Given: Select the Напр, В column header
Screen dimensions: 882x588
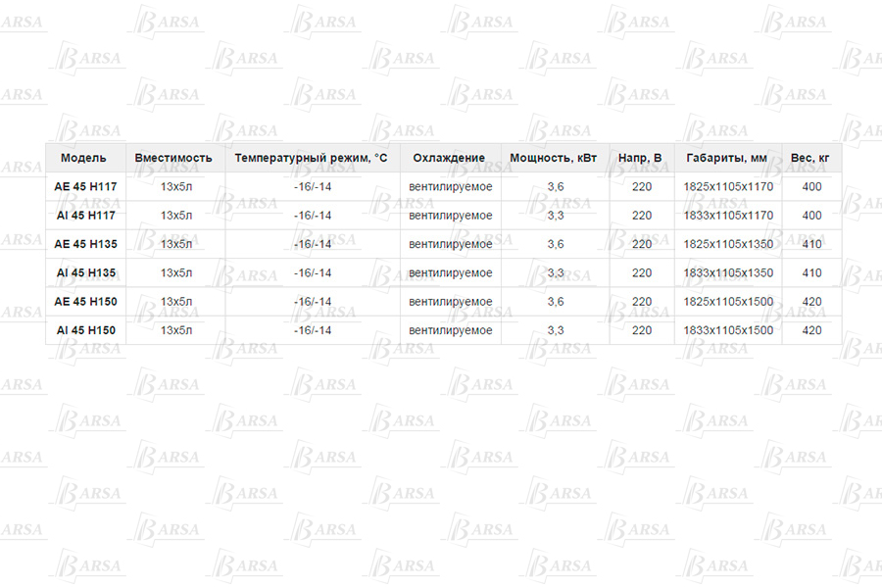Looking at the screenshot, I should click(641, 158).
